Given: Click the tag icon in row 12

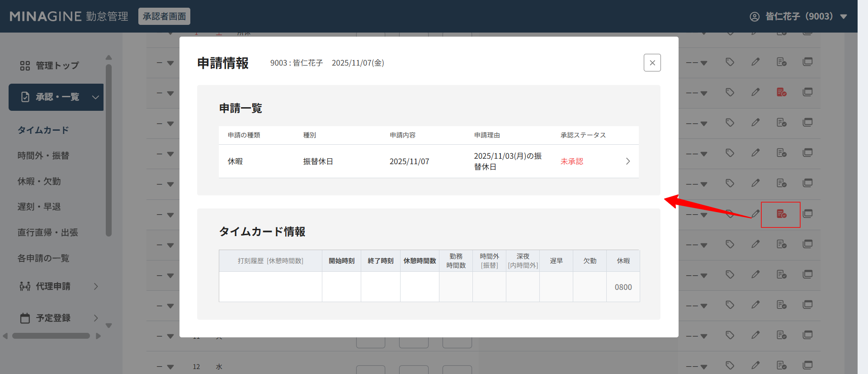Looking at the screenshot, I should tap(730, 365).
